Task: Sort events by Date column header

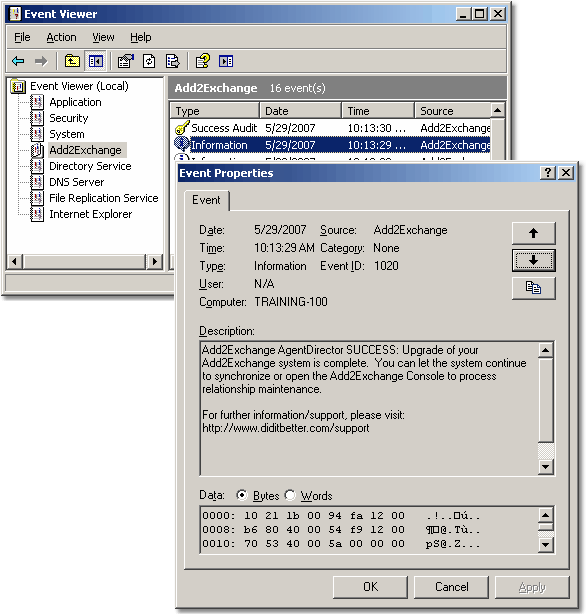Action: click(300, 111)
